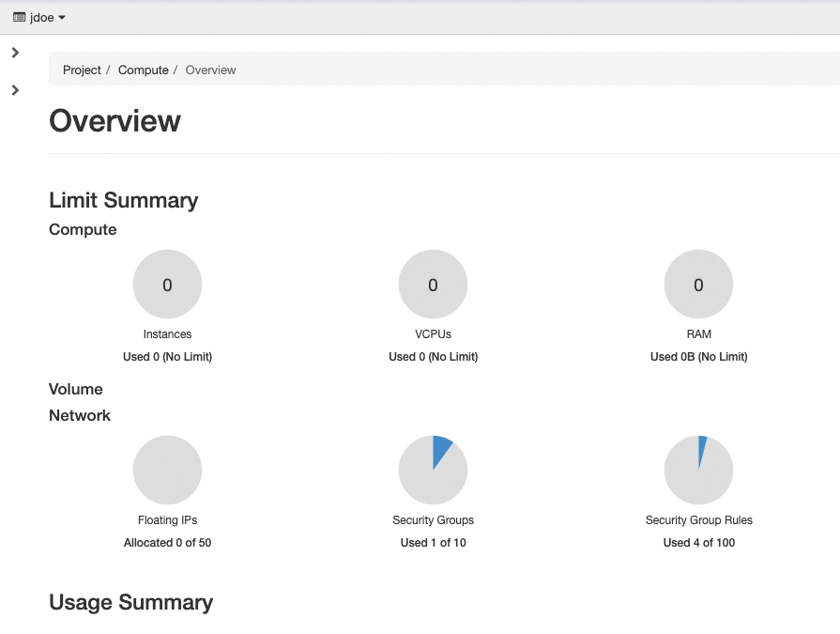
Task: Click the Limit Summary heading
Action: [x=123, y=200]
